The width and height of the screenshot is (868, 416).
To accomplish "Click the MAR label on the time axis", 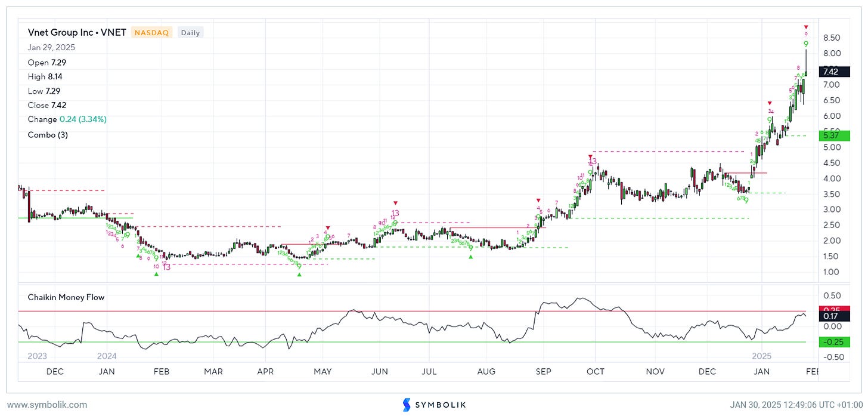I will (213, 371).
